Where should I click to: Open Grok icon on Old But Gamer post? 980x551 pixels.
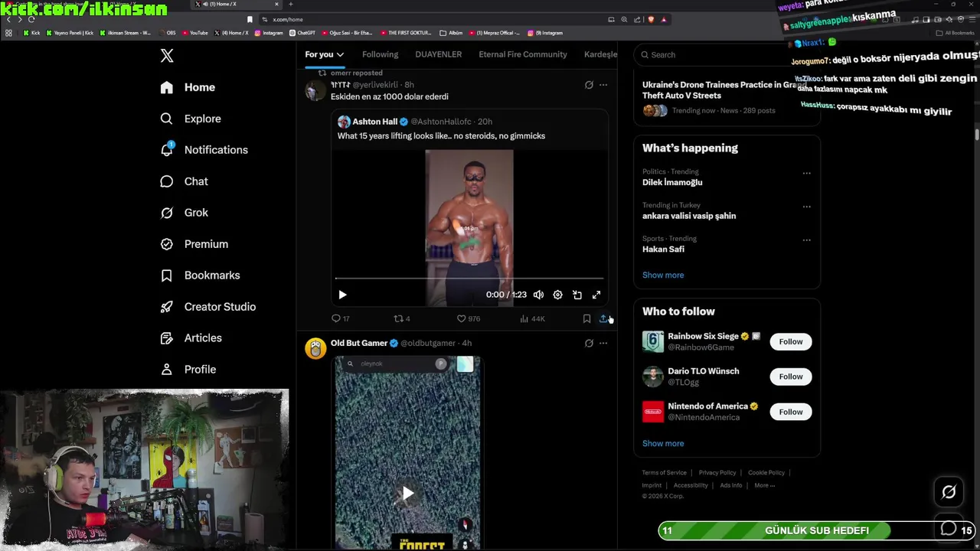point(589,343)
